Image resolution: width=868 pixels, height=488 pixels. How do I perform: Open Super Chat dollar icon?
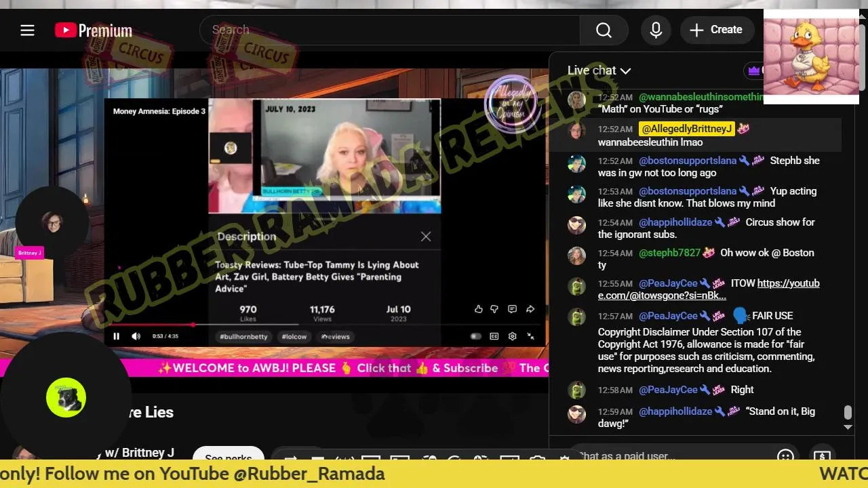(822, 456)
